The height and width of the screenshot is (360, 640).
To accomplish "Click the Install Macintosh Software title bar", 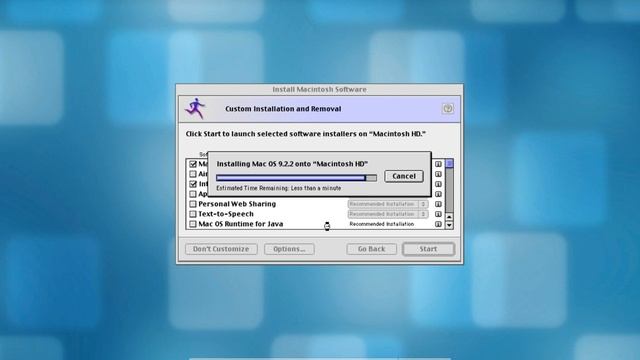I will click(x=320, y=89).
